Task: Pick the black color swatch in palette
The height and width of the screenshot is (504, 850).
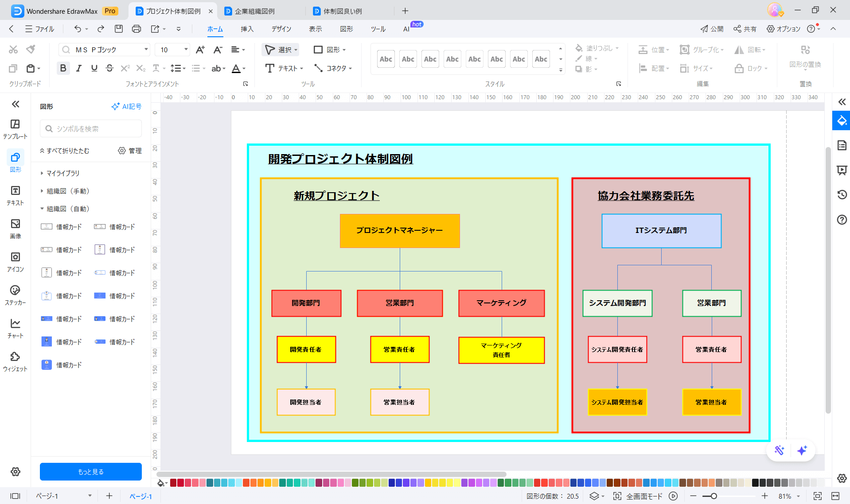Action: [755, 483]
